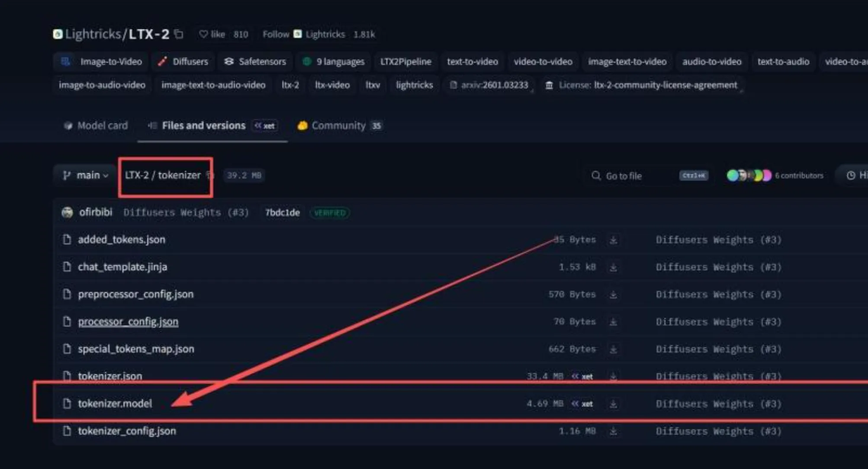This screenshot has height=469, width=868.
Task: Select the lightricks tag
Action: pos(414,85)
